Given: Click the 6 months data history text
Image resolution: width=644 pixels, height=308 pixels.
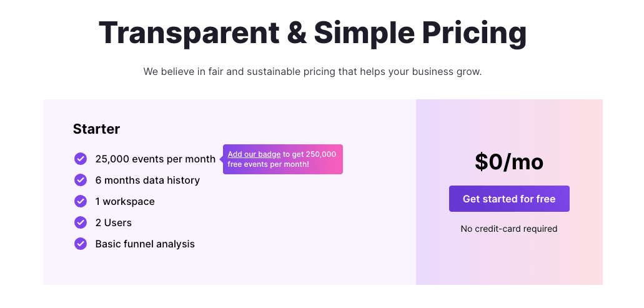Looking at the screenshot, I should [x=147, y=181].
